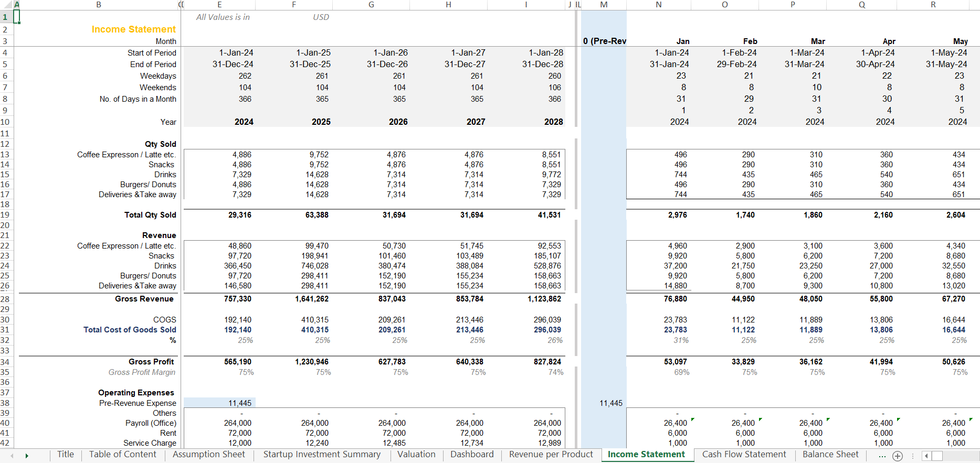Open the Cash Flow Statement tab
The image size is (980, 463).
pos(744,455)
